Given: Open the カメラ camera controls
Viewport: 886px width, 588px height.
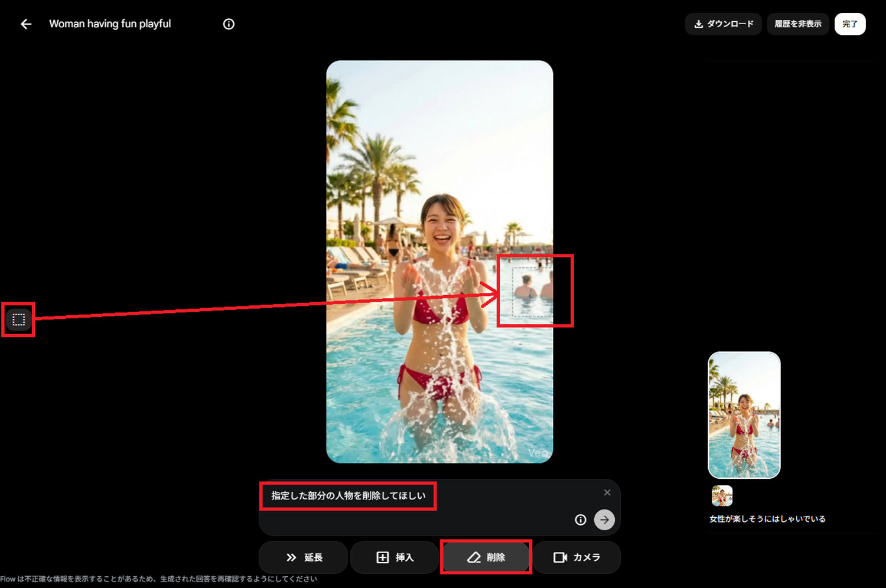Looking at the screenshot, I should [576, 557].
